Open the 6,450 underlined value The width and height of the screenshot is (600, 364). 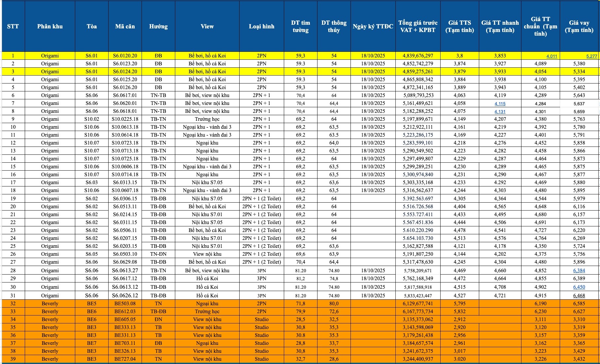(579, 287)
